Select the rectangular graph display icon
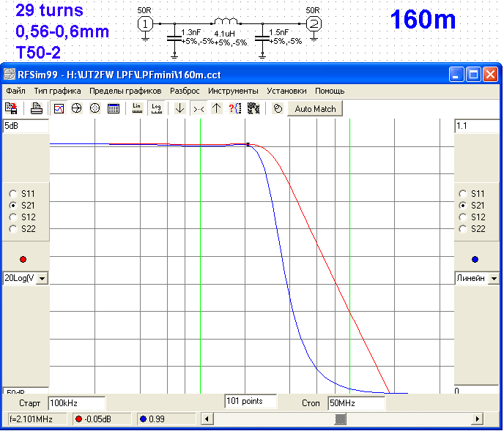Image resolution: width=504 pixels, height=431 pixels. click(x=59, y=108)
